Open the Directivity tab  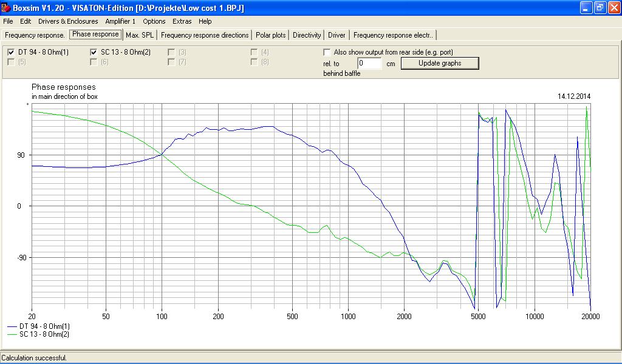coord(307,35)
